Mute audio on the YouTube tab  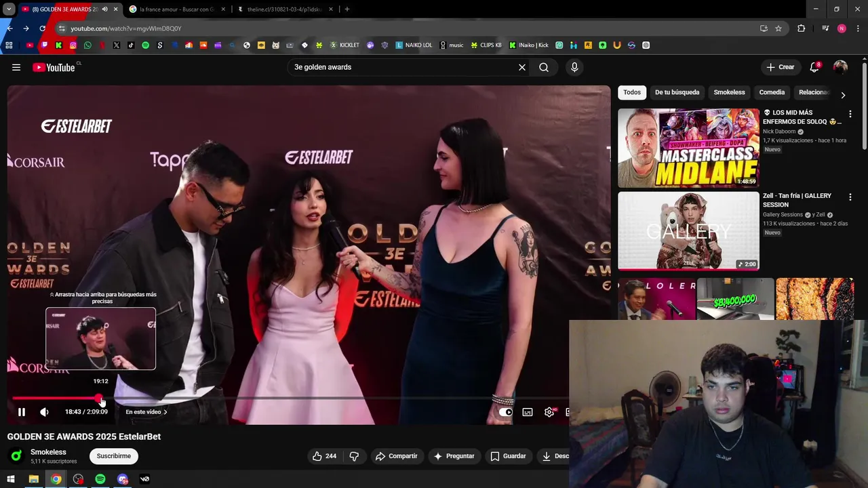click(104, 9)
